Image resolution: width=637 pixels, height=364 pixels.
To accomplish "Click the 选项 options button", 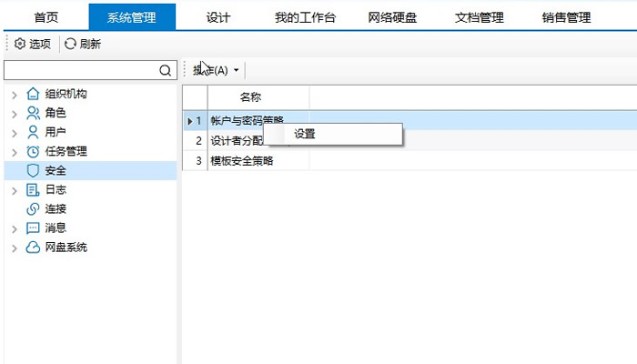I will point(33,43).
